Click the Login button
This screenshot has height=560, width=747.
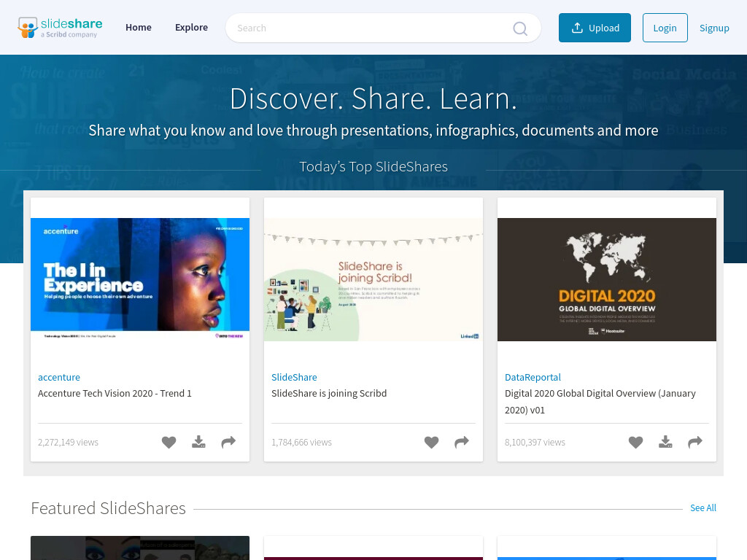click(665, 28)
